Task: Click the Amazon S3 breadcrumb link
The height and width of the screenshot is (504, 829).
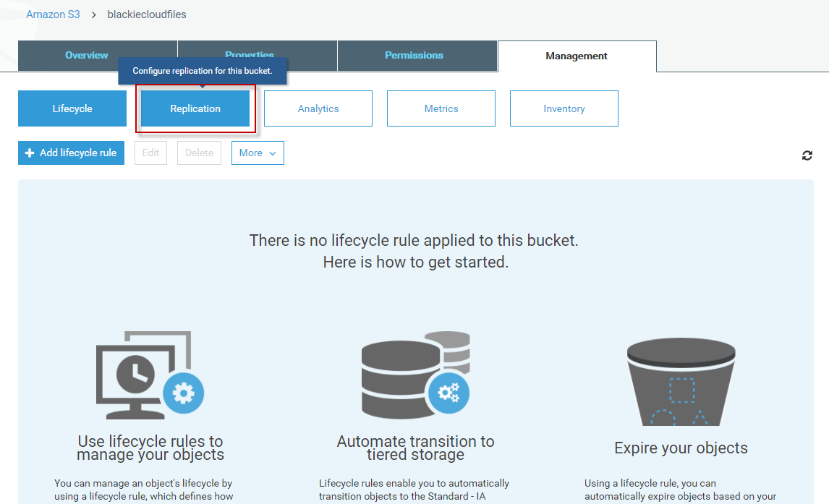Action: point(53,14)
